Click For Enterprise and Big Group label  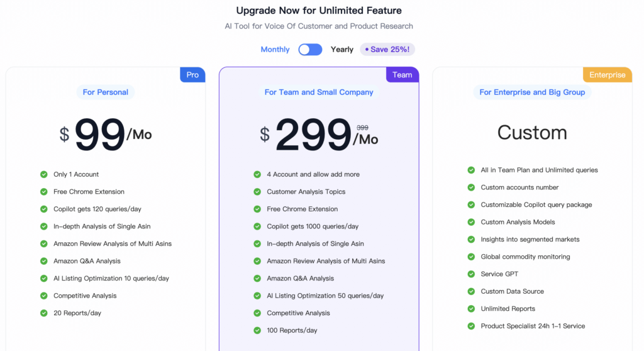click(x=532, y=92)
